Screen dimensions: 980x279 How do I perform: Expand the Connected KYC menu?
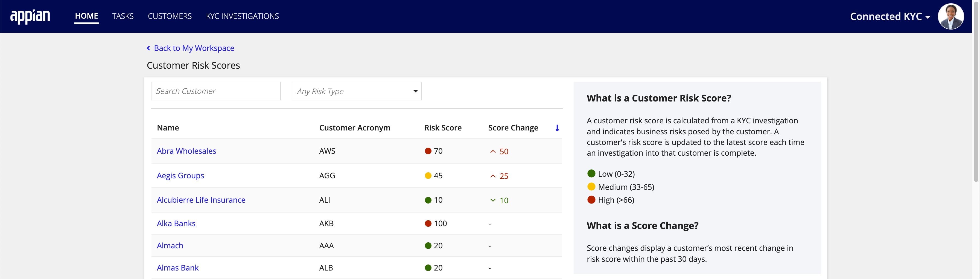(x=890, y=16)
